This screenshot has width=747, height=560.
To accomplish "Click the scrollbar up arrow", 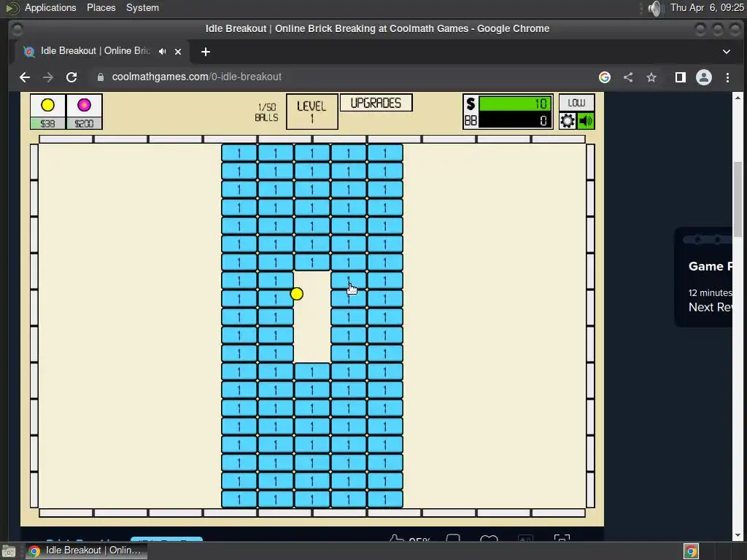I will (x=738, y=98).
